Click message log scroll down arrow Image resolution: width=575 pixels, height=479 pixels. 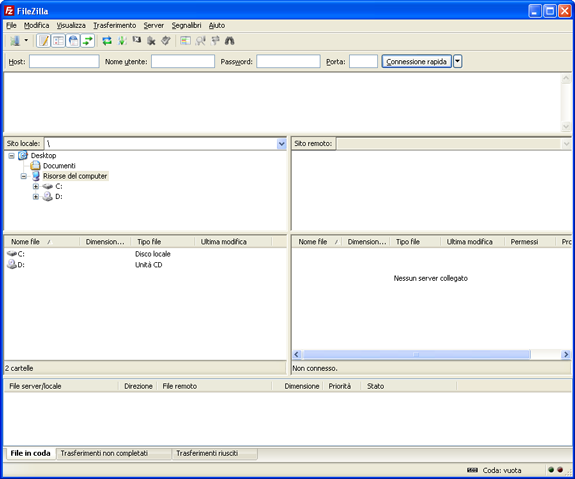(x=566, y=127)
